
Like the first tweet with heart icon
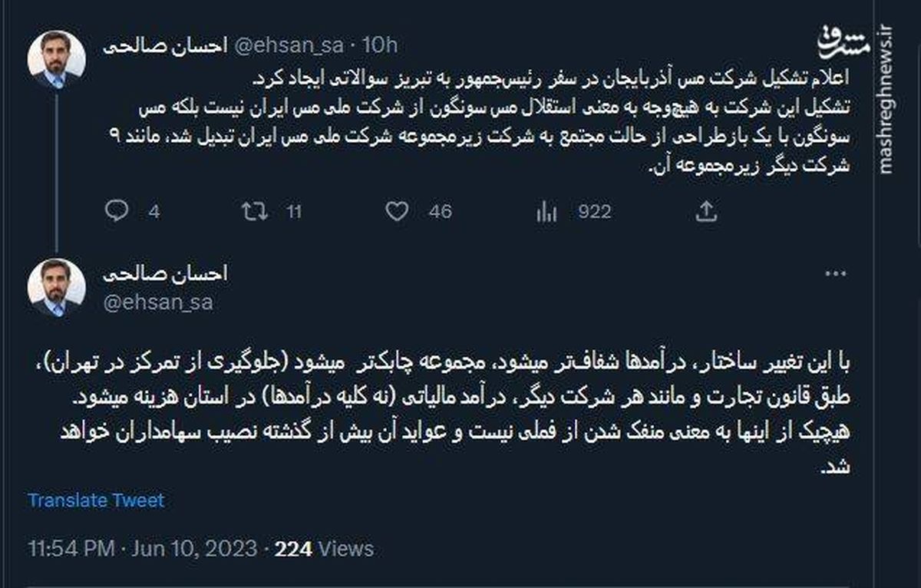[396, 210]
